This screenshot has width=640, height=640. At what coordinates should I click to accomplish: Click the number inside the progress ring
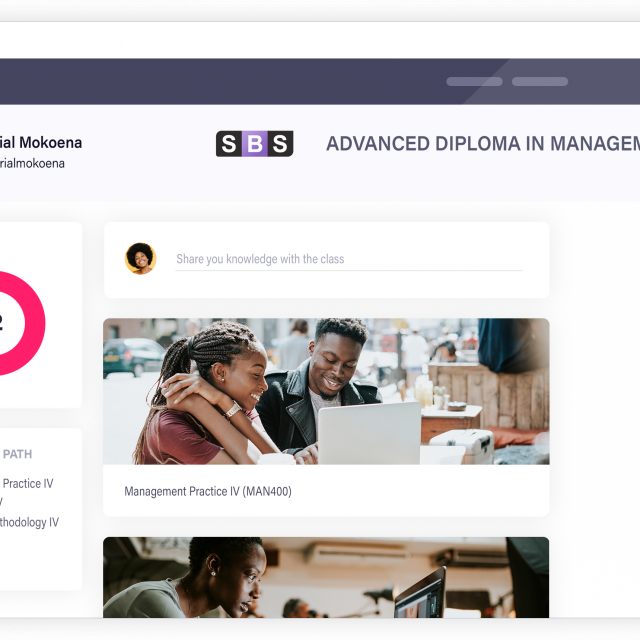pyautogui.click(x=2, y=323)
